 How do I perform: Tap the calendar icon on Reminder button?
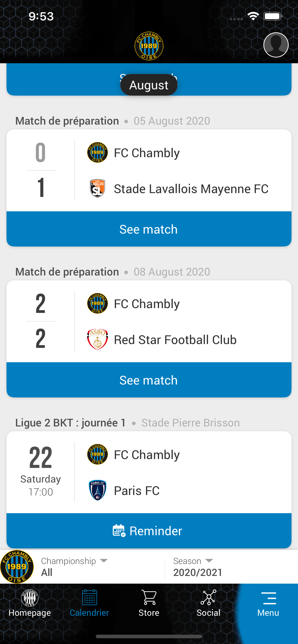click(119, 530)
